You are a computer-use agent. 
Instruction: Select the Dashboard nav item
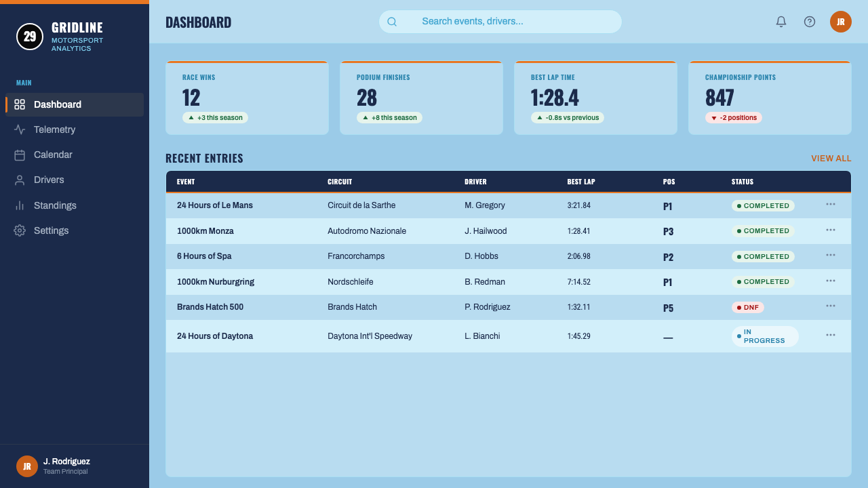point(75,104)
